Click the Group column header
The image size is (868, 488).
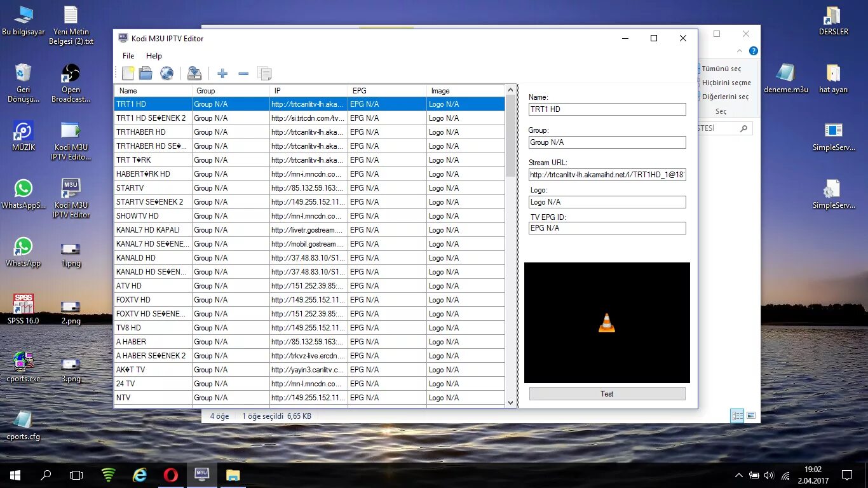tap(231, 91)
